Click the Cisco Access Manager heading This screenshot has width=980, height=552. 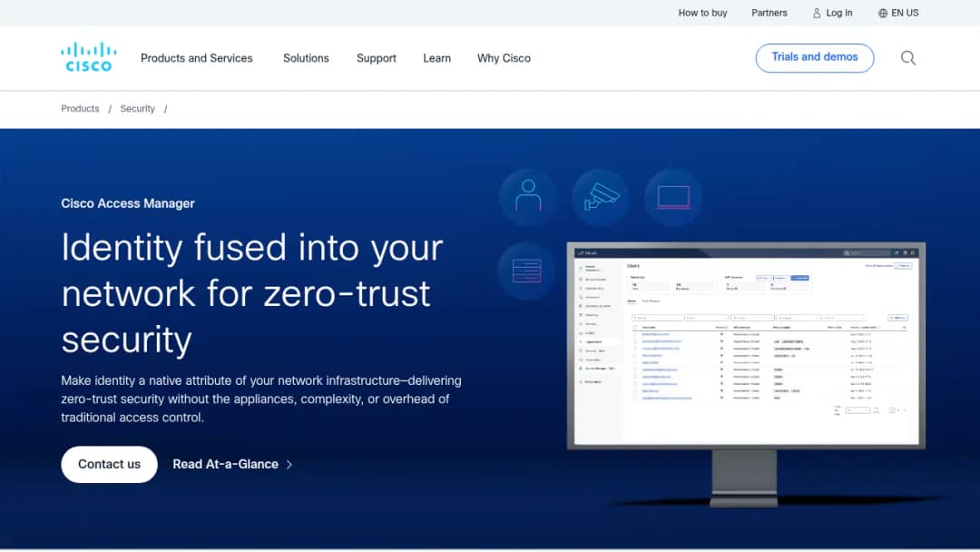pos(128,203)
